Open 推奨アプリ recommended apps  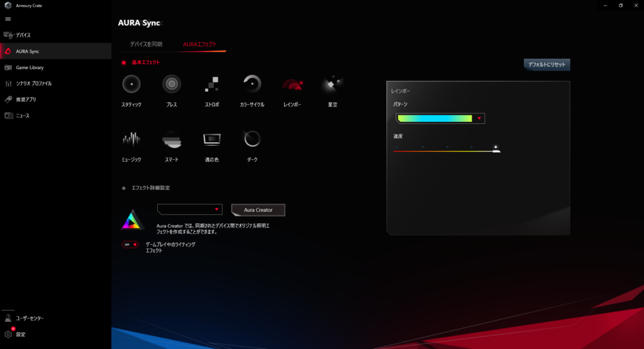tap(55, 99)
